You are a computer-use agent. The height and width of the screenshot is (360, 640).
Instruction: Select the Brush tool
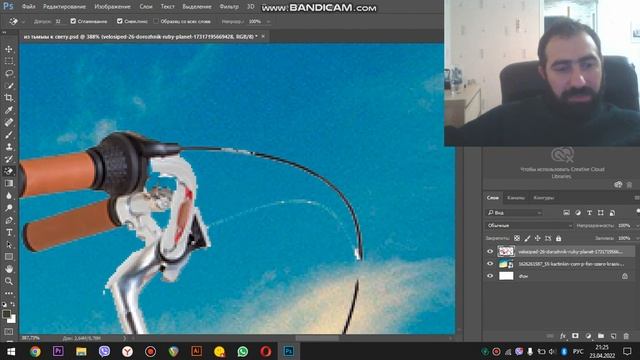pos(9,135)
